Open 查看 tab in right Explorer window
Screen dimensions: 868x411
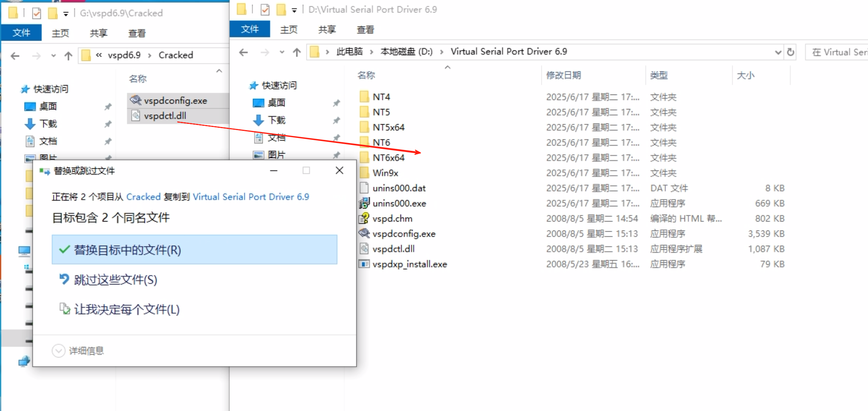(x=365, y=30)
